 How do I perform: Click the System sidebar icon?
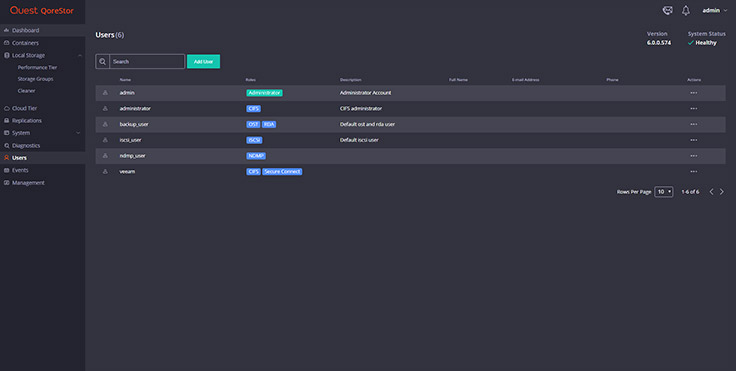tap(7, 133)
